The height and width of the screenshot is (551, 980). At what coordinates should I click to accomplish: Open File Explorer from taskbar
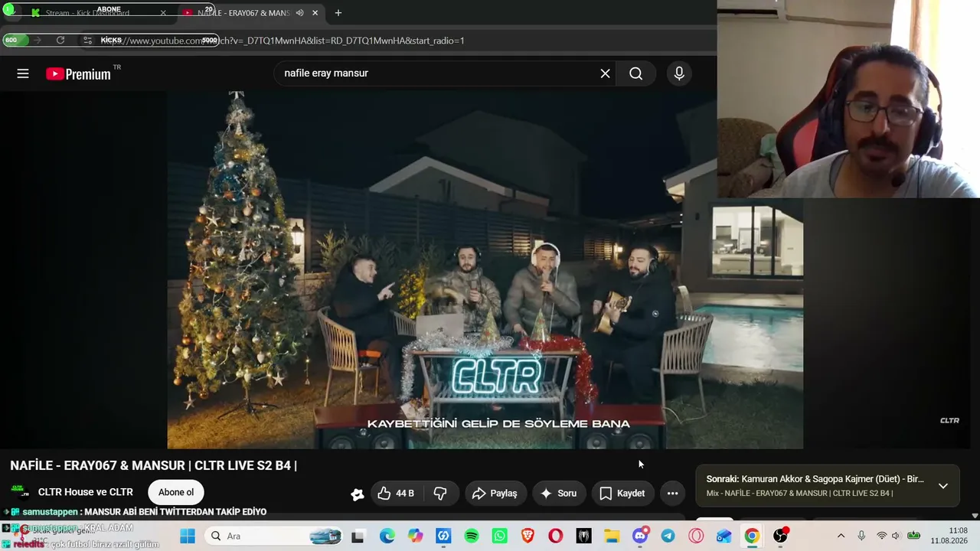(612, 536)
